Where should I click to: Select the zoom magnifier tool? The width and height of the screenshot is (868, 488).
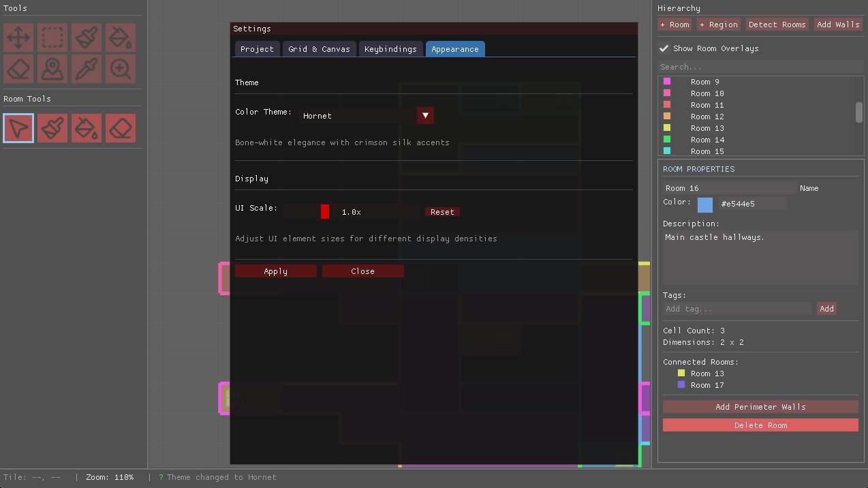tap(121, 69)
